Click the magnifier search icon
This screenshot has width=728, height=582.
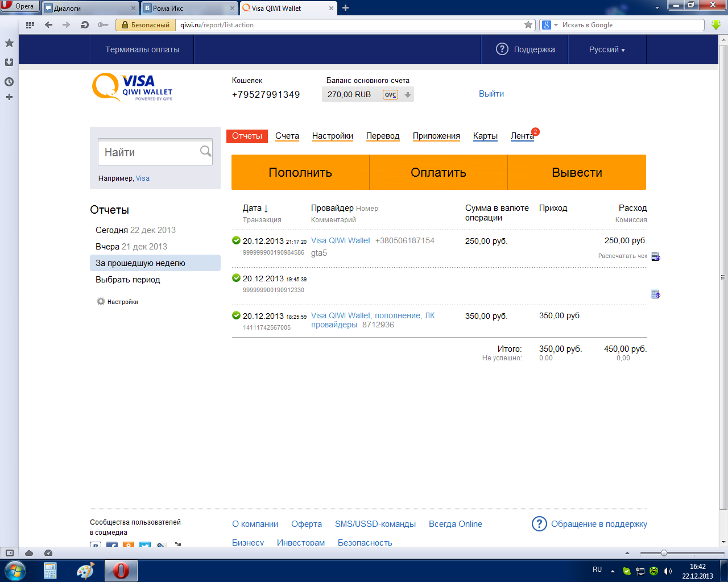tap(205, 151)
